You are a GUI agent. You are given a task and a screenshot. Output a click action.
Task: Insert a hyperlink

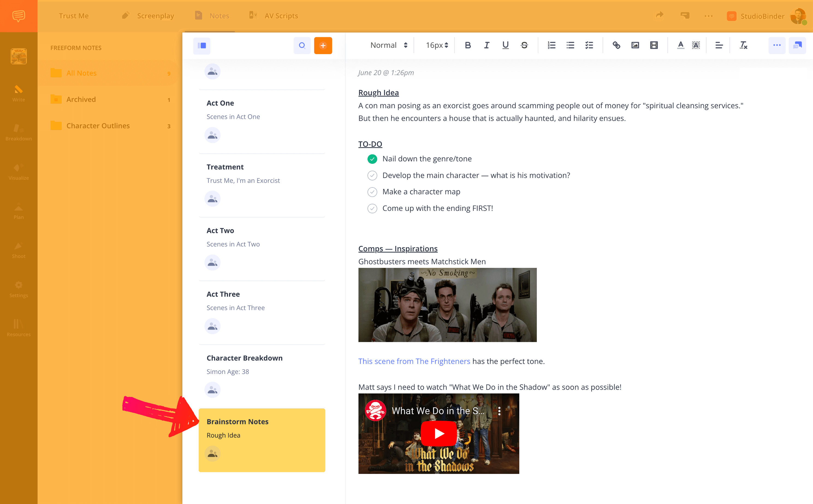point(616,45)
